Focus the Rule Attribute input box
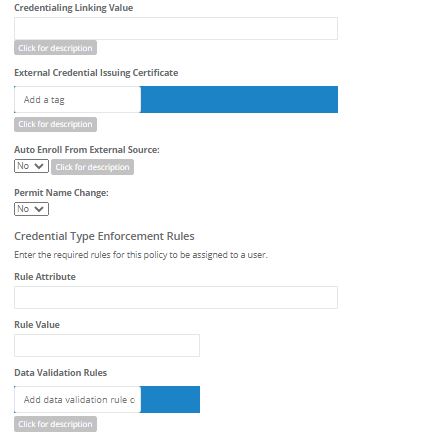Screen dimensions: 445x440 coord(176,297)
